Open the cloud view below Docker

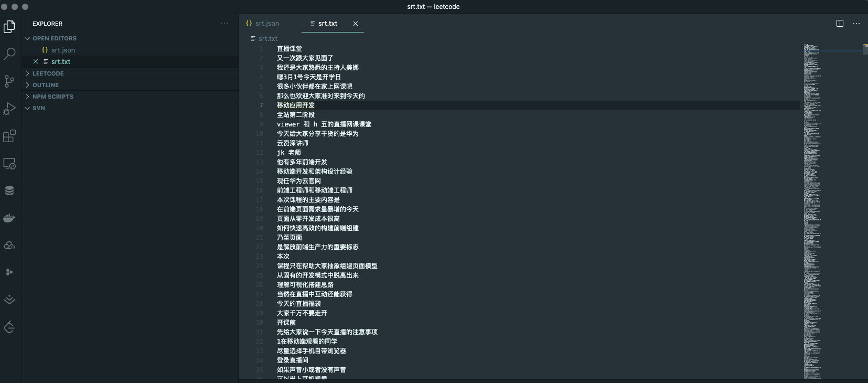(x=9, y=245)
